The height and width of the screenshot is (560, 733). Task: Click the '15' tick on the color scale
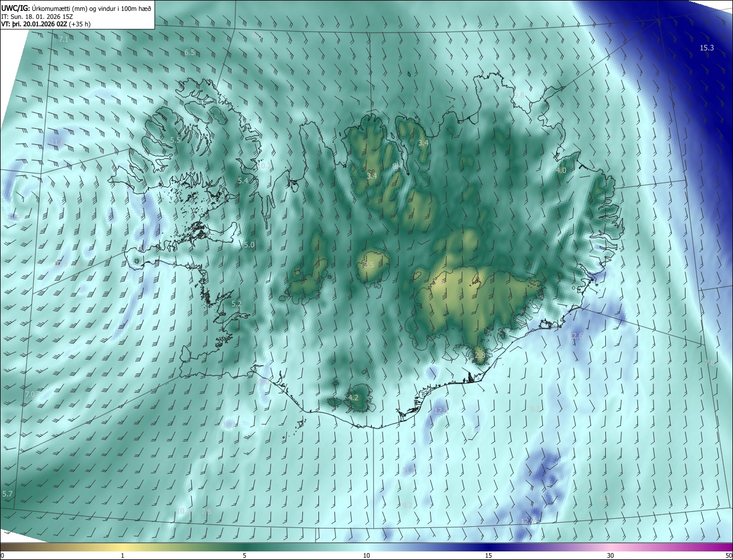(488, 555)
